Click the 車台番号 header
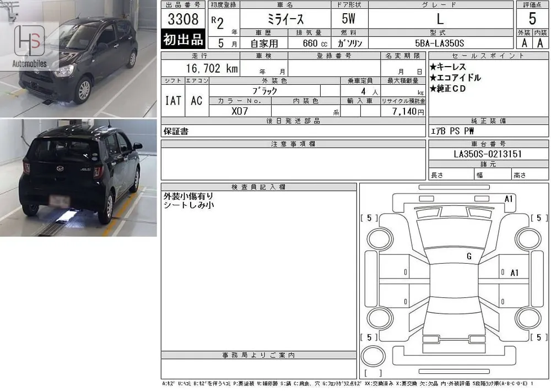 click(488, 144)
